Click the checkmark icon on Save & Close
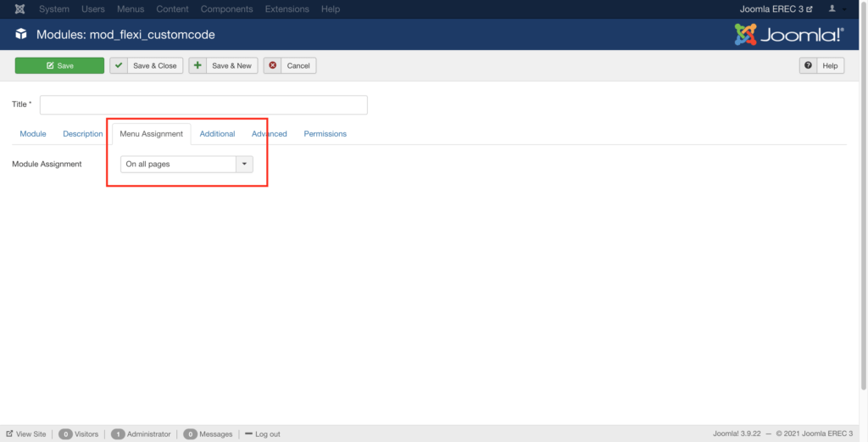This screenshot has width=868, height=442. point(119,65)
